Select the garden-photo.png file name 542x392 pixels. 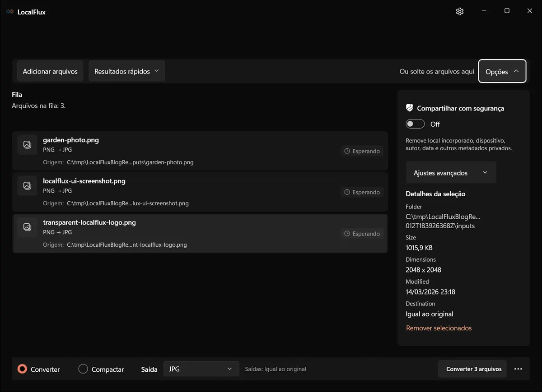coord(71,140)
